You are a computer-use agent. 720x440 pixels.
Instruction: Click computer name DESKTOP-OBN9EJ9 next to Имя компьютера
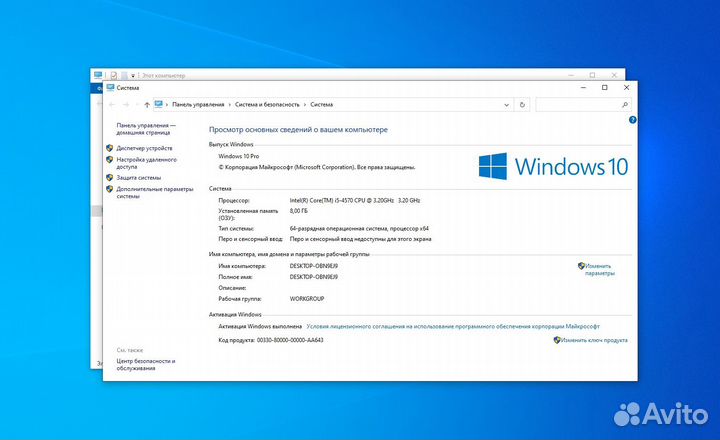coord(314,266)
